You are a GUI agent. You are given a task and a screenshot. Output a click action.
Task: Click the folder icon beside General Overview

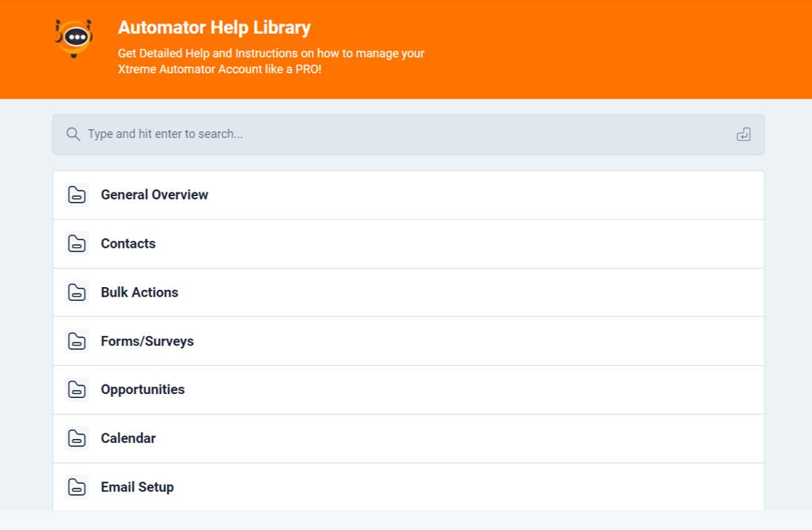(x=77, y=195)
